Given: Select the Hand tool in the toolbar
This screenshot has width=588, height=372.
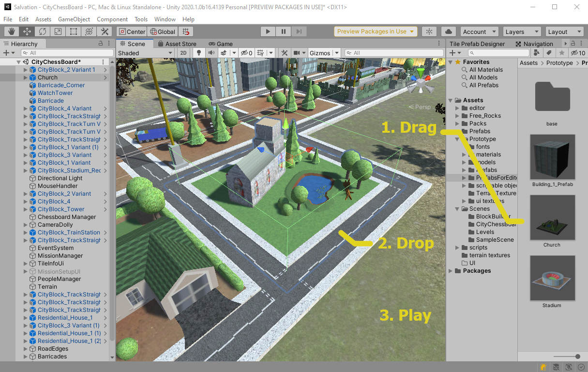Looking at the screenshot, I should pos(12,31).
